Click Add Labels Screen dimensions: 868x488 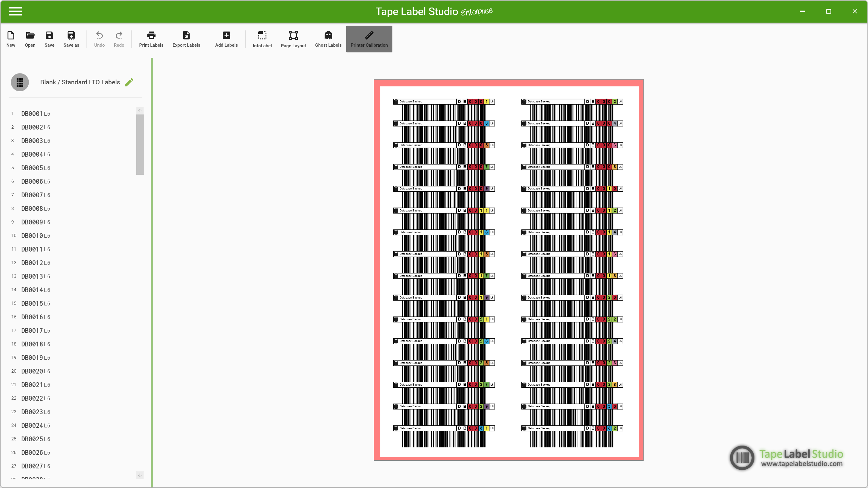[226, 39]
